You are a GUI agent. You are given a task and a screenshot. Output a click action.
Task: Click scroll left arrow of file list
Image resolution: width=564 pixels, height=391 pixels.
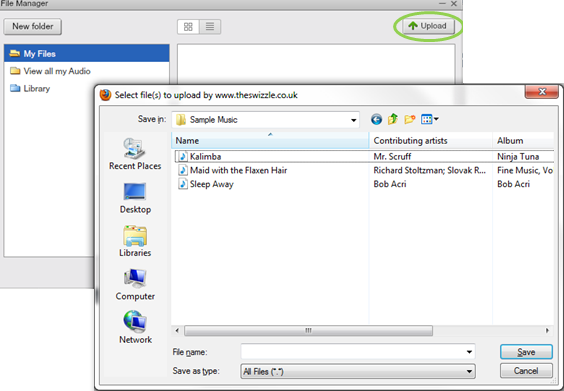pos(177,330)
